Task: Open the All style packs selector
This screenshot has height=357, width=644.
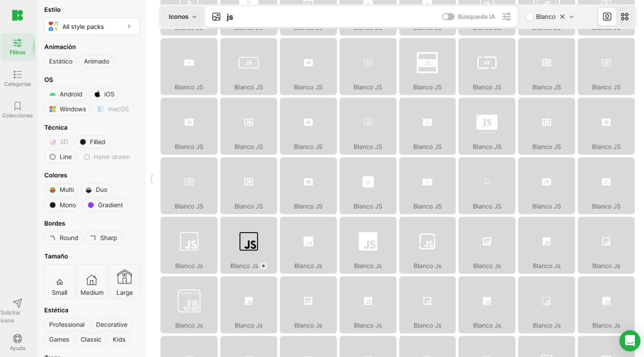Action: tap(92, 26)
